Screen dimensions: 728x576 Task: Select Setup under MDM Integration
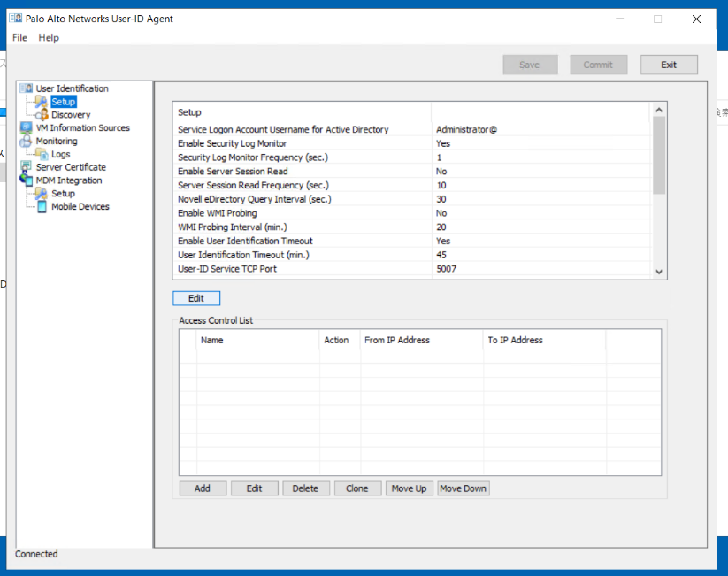click(x=63, y=193)
